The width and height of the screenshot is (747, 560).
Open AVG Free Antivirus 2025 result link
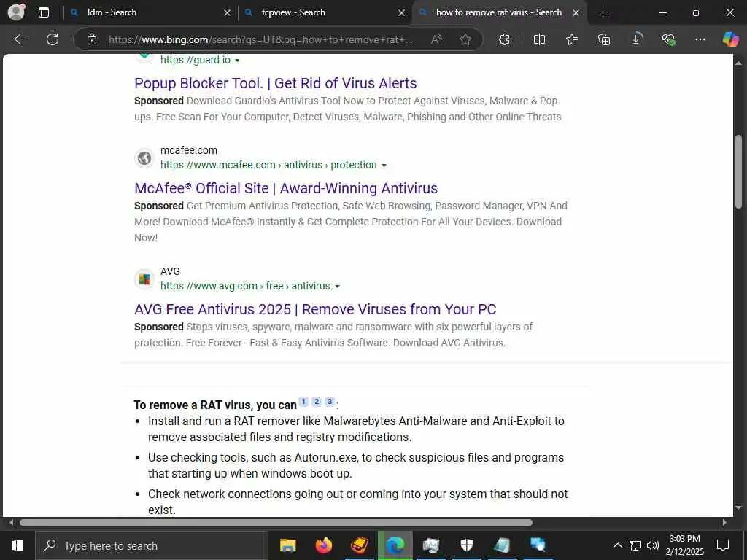[x=315, y=309]
